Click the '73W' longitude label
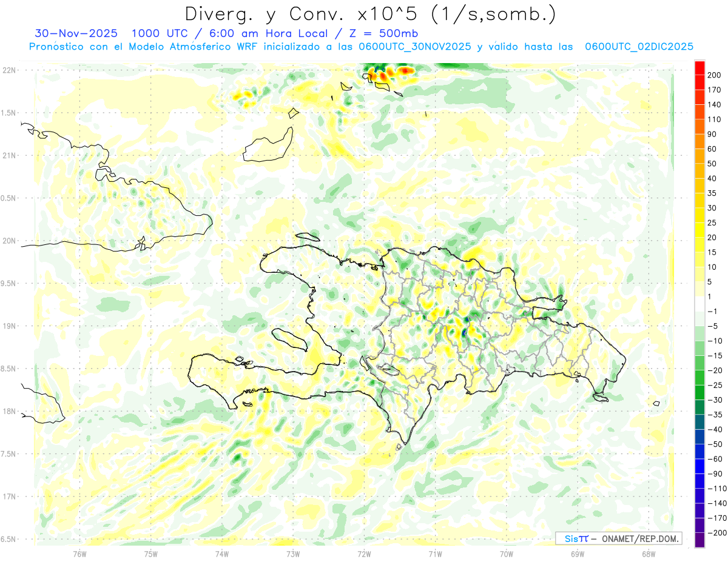The image size is (728, 562). click(x=293, y=554)
